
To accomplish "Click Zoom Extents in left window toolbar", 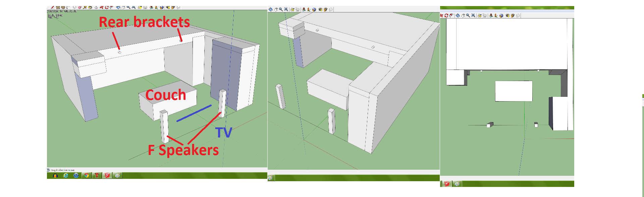I will coord(134,7).
